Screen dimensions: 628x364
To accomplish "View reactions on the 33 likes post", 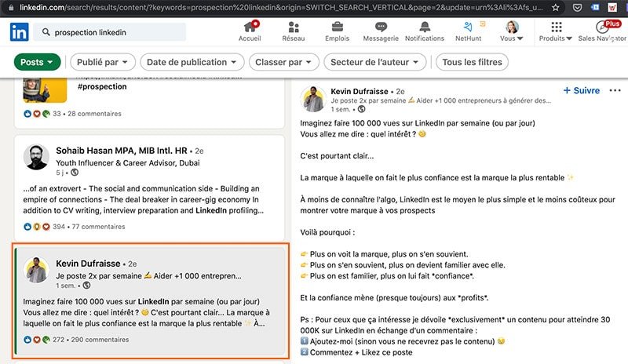I will (42, 114).
